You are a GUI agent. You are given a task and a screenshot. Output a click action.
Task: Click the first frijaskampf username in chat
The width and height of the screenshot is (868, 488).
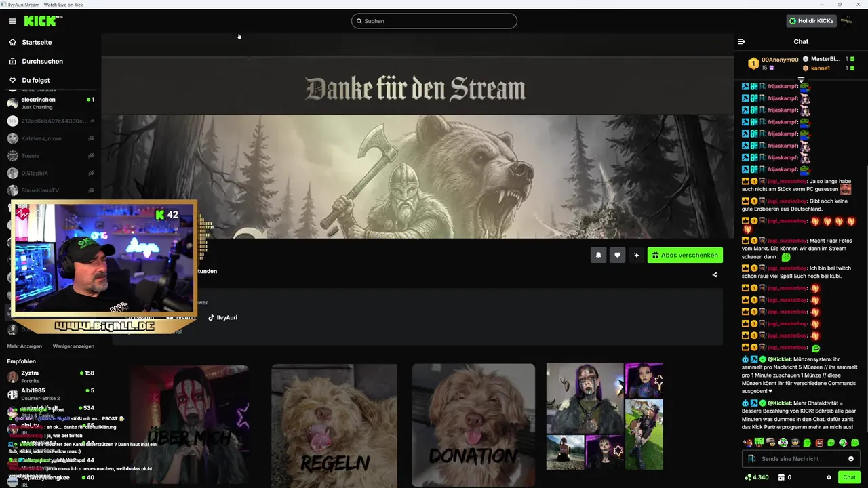[x=783, y=87]
